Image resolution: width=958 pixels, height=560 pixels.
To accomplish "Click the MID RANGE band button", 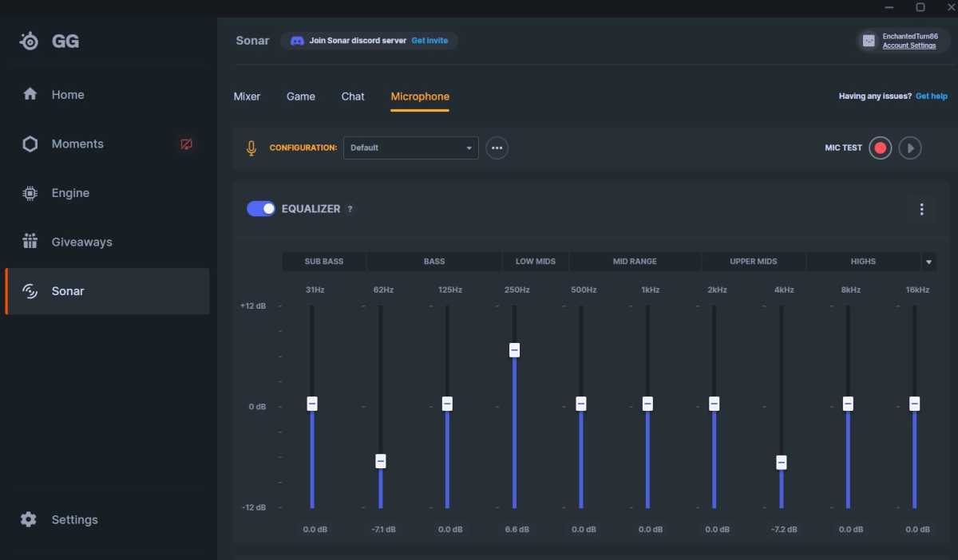I will click(x=635, y=261).
